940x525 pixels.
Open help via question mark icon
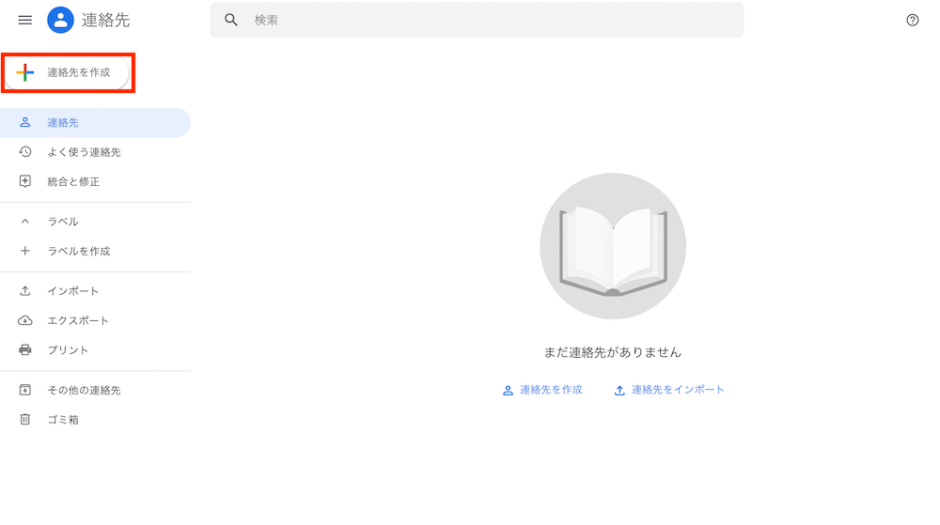(912, 20)
